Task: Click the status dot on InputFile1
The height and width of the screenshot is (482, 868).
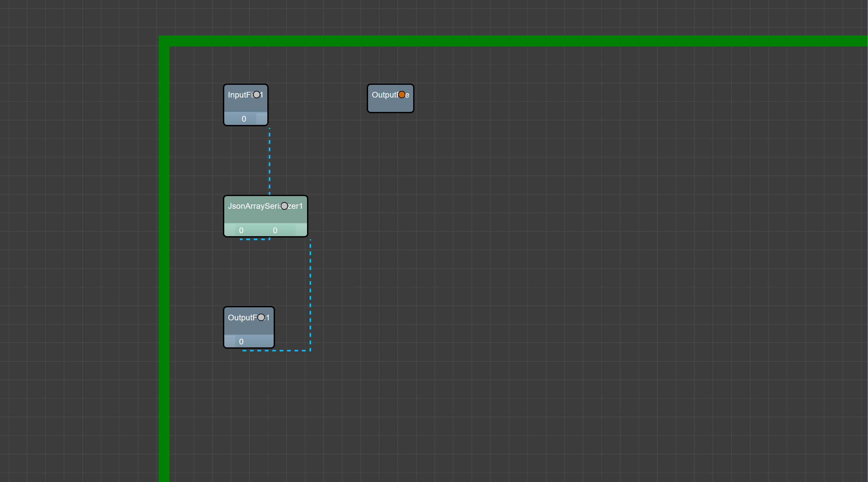Action: coord(257,95)
